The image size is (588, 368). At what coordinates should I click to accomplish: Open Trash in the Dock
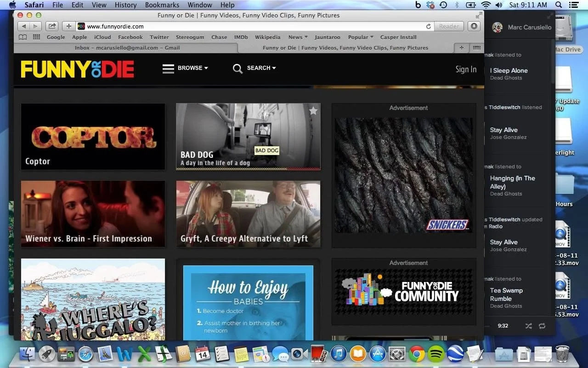[562, 354]
